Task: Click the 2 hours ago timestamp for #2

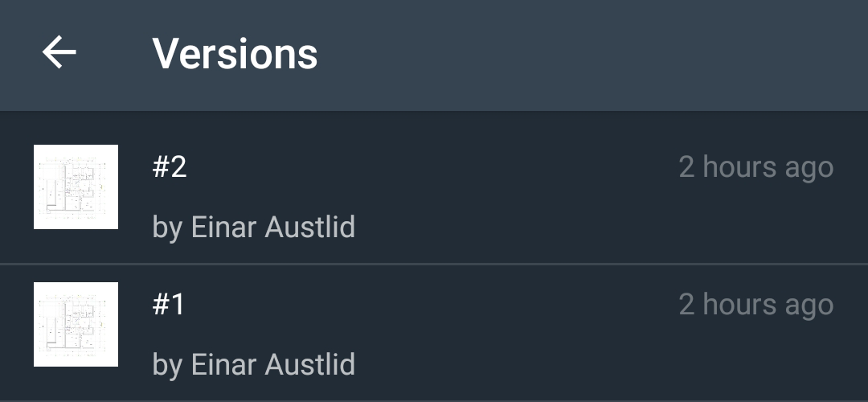Action: click(x=756, y=168)
